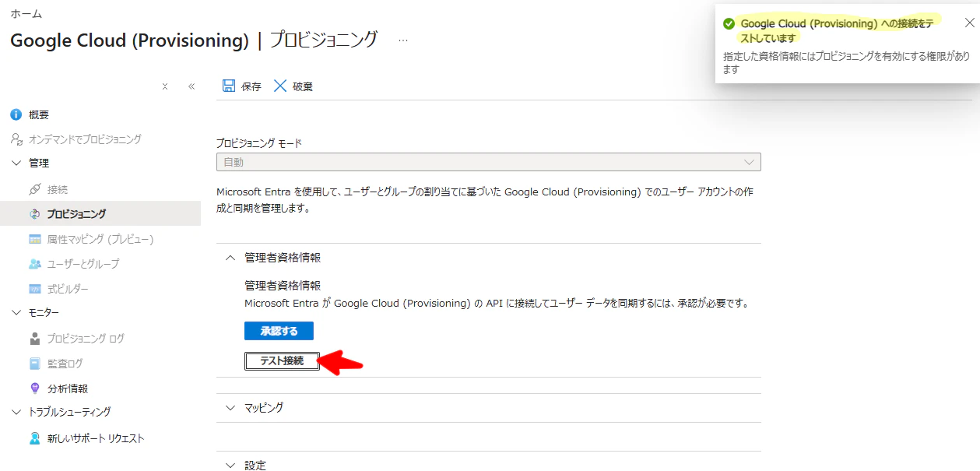980x471 pixels.
Task: Open 属性マッピング (プレビュー) in the sidebar
Action: point(100,239)
